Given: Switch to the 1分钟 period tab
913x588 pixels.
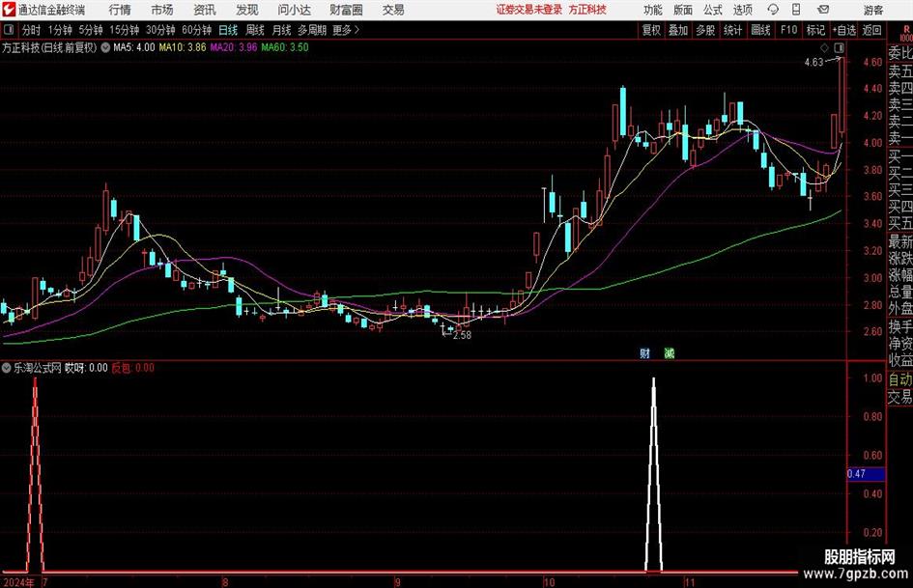Looking at the screenshot, I should [59, 30].
